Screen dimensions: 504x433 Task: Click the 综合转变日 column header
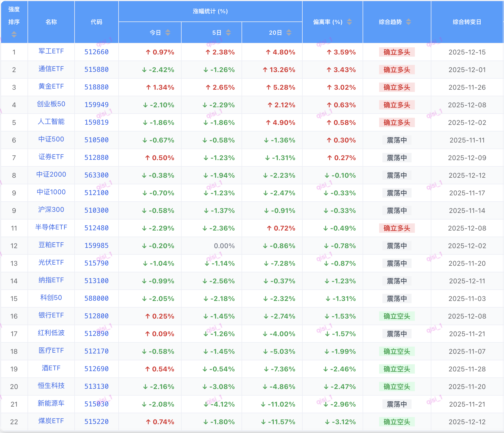(x=467, y=22)
